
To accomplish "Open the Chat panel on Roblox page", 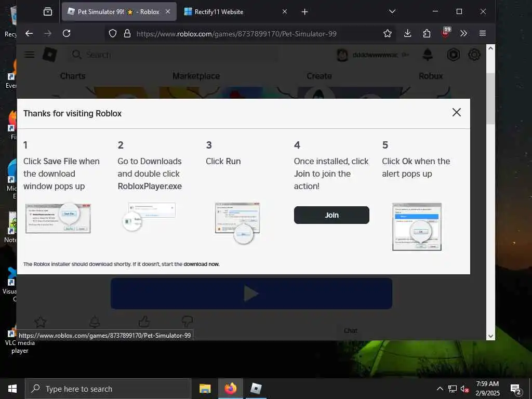I will (x=351, y=331).
